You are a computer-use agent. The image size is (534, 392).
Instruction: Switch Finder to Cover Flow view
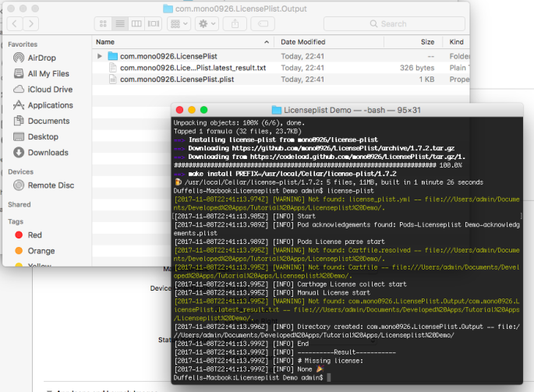(x=154, y=24)
